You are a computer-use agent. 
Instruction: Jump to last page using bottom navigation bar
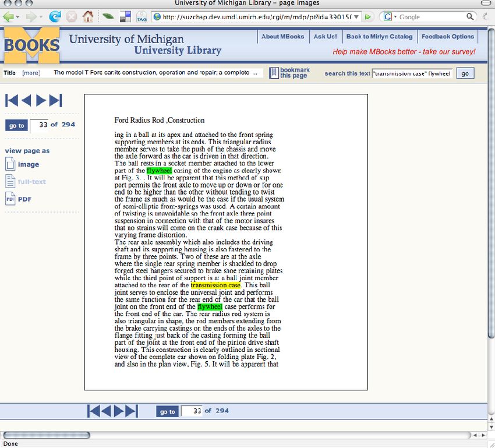(x=132, y=411)
